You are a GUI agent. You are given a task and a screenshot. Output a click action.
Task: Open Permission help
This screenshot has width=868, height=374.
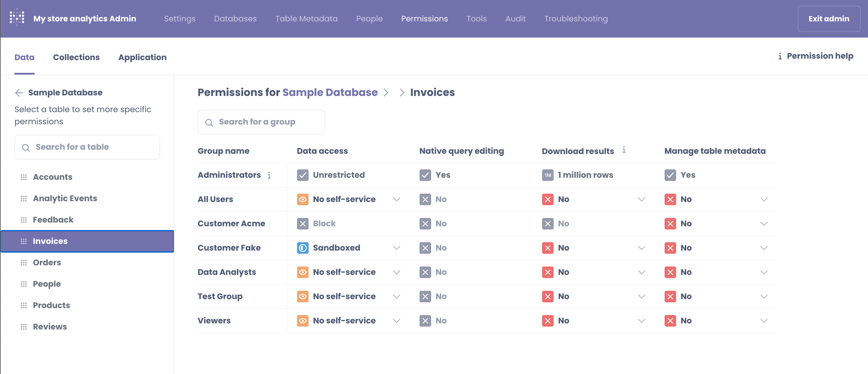click(819, 56)
